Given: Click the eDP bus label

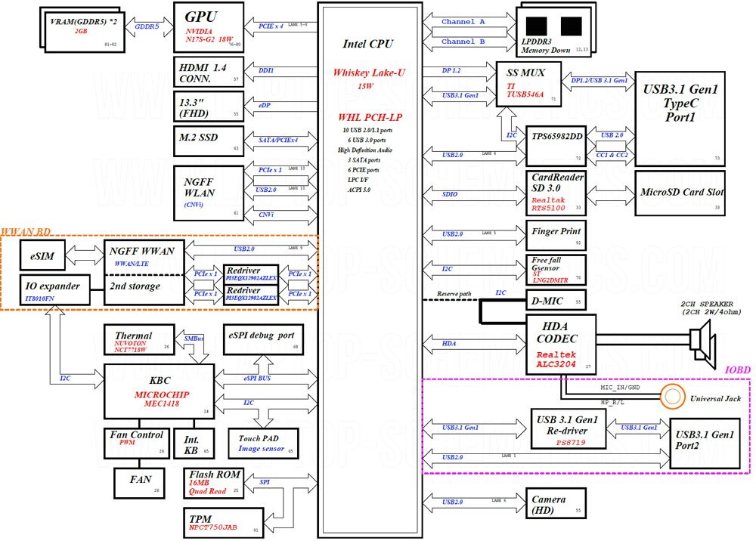Looking at the screenshot, I should point(264,105).
